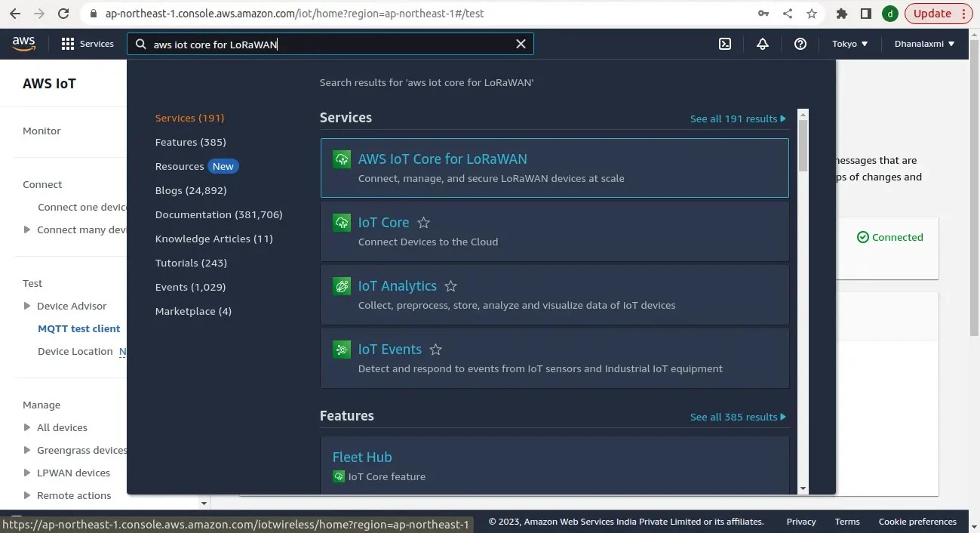Select the Marketplace (4) filter
Image resolution: width=980 pixels, height=533 pixels.
(193, 311)
